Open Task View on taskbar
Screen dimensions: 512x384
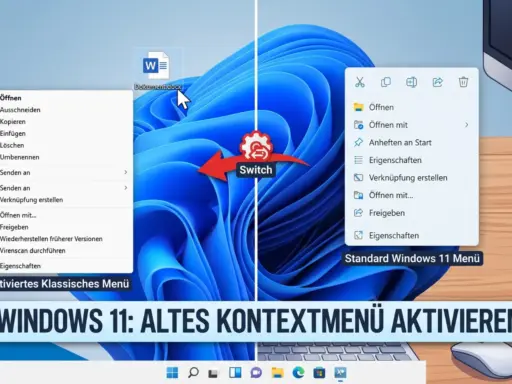(x=214, y=373)
